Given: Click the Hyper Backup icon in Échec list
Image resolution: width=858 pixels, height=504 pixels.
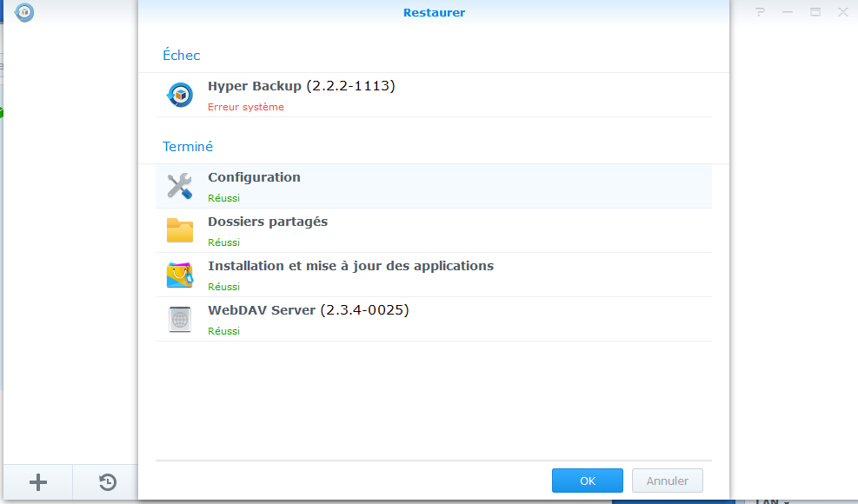Looking at the screenshot, I should click(179, 95).
